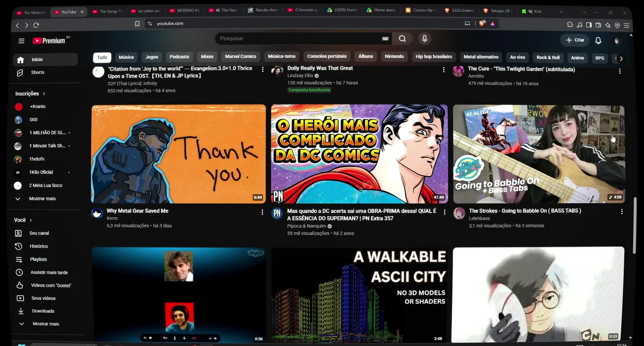The image size is (644, 346).
Task: Switch to the Naruto-Arena browser tab
Action: [x=264, y=11]
